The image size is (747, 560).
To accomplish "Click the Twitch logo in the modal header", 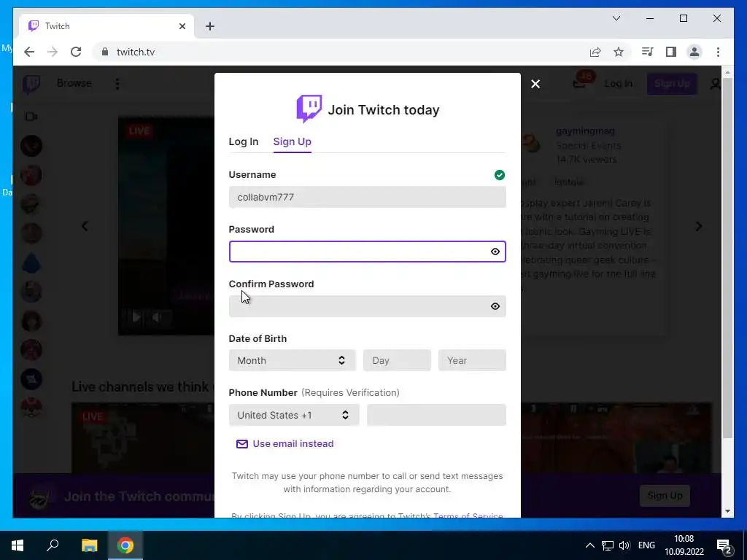I will click(x=309, y=109).
